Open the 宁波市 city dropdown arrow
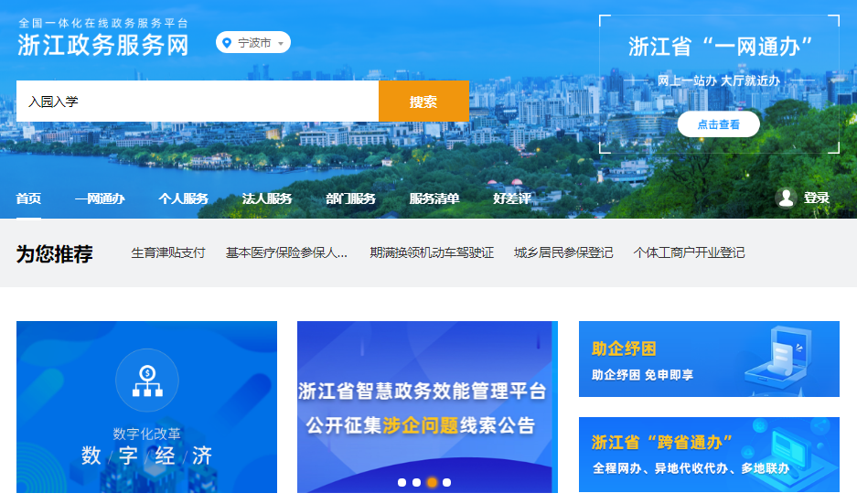Viewport: 857px width, 504px height. 281,43
